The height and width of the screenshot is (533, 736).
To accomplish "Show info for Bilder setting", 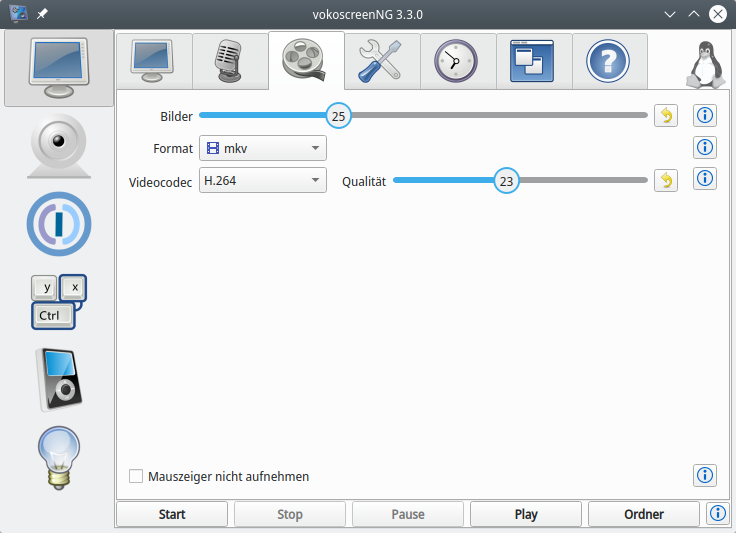I will [705, 115].
